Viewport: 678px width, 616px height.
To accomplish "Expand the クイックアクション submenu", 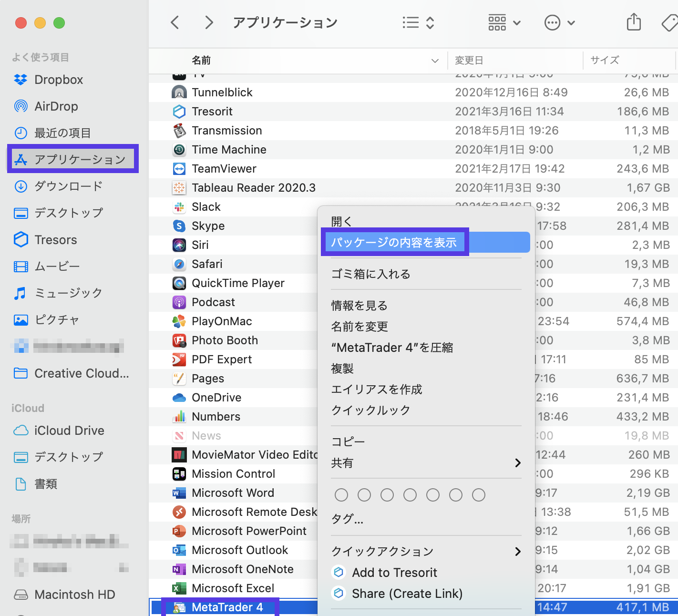I will pyautogui.click(x=426, y=551).
